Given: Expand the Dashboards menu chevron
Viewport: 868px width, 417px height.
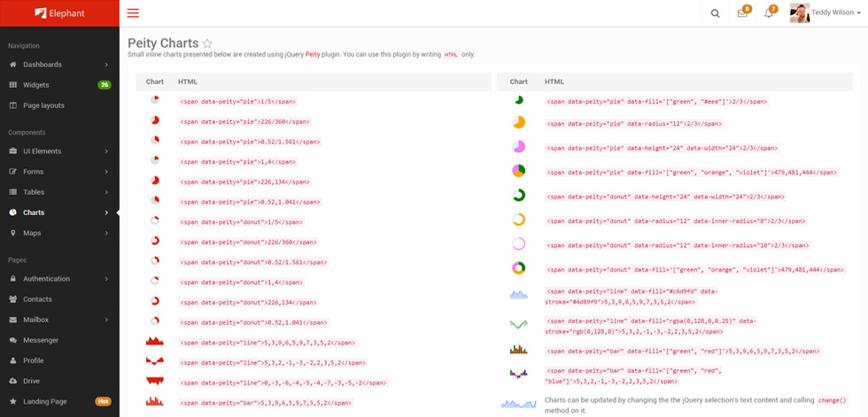Looking at the screenshot, I should pyautogui.click(x=106, y=65).
